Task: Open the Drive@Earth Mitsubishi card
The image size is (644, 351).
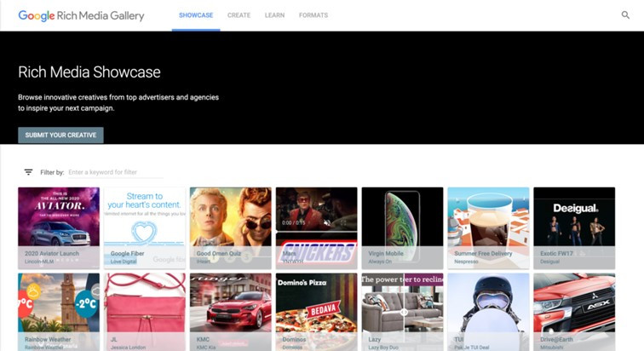Action: [574, 312]
